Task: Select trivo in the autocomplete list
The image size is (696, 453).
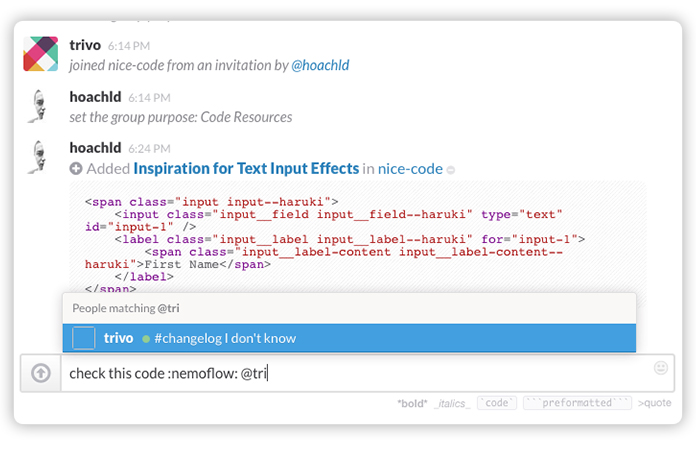Action: pos(349,338)
